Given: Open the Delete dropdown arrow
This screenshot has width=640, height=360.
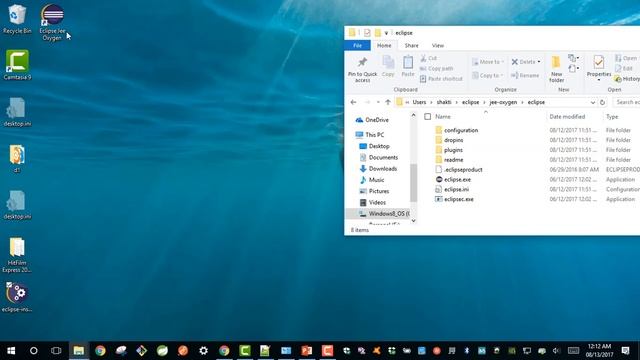Looking at the screenshot, I should tap(539, 62).
